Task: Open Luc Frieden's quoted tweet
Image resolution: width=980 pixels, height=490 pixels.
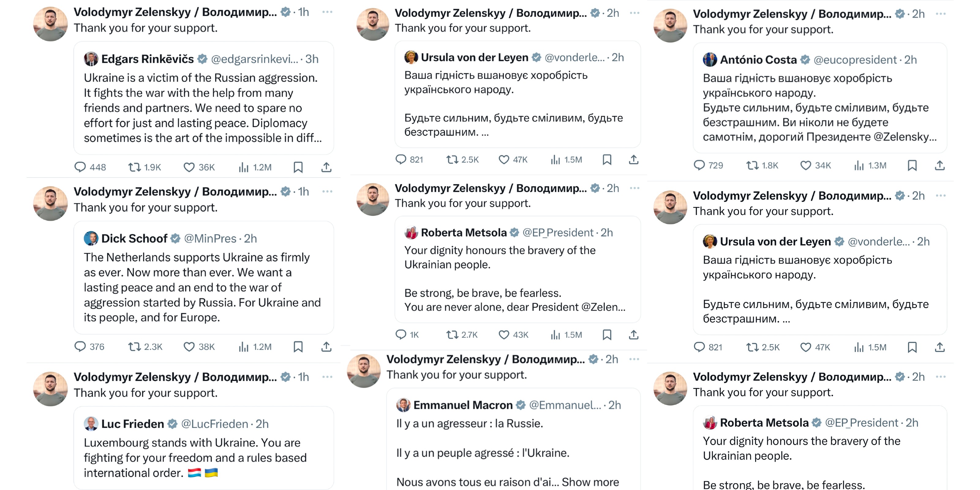Action: pos(204,448)
